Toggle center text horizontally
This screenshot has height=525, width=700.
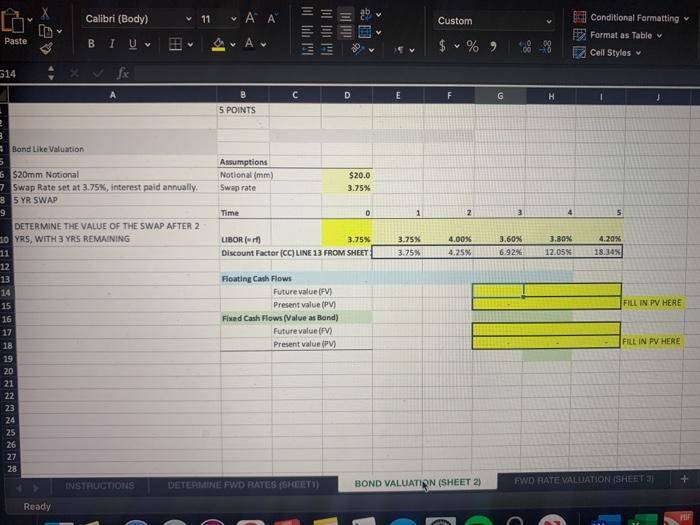click(327, 31)
